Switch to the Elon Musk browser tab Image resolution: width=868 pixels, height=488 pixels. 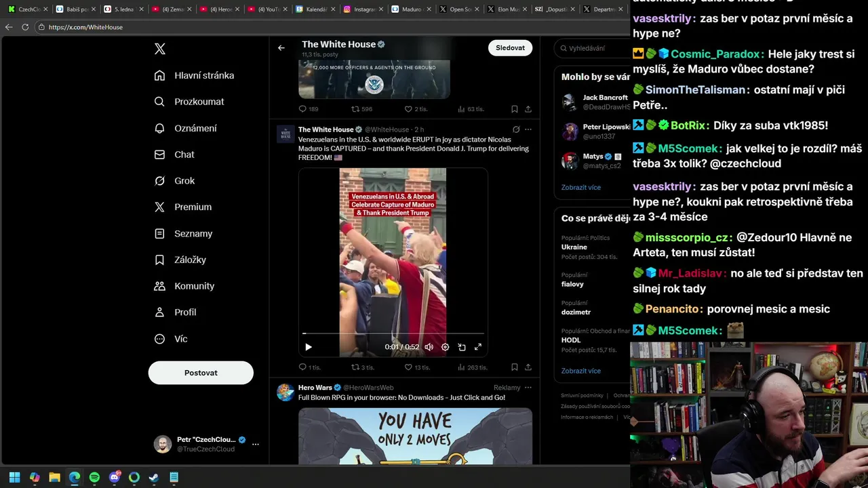(x=508, y=9)
